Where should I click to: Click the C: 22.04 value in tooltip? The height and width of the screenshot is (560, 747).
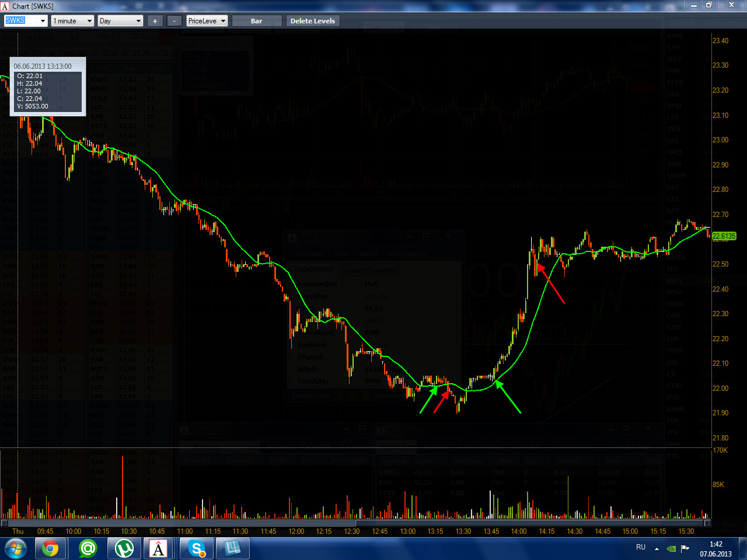tap(30, 99)
